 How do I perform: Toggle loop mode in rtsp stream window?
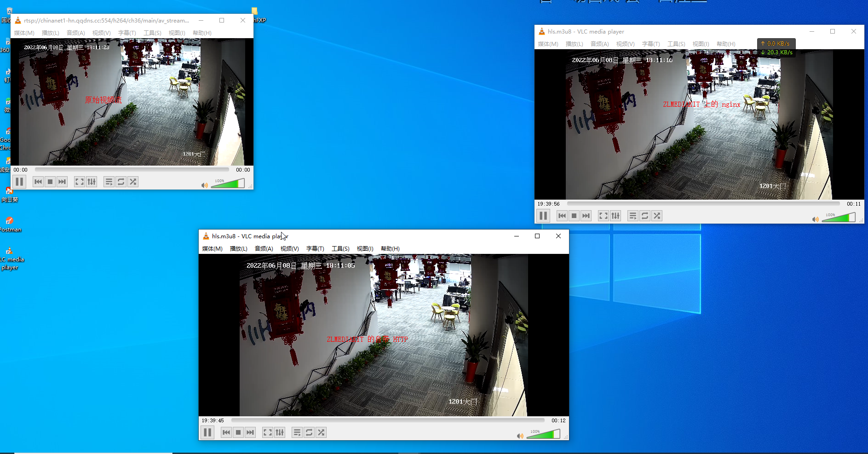point(121,182)
